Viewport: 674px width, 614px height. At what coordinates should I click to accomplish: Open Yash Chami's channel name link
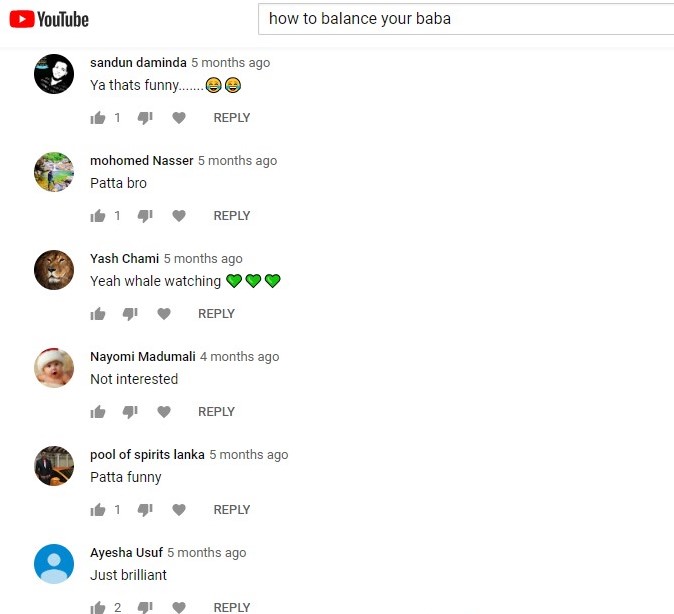(x=125, y=258)
